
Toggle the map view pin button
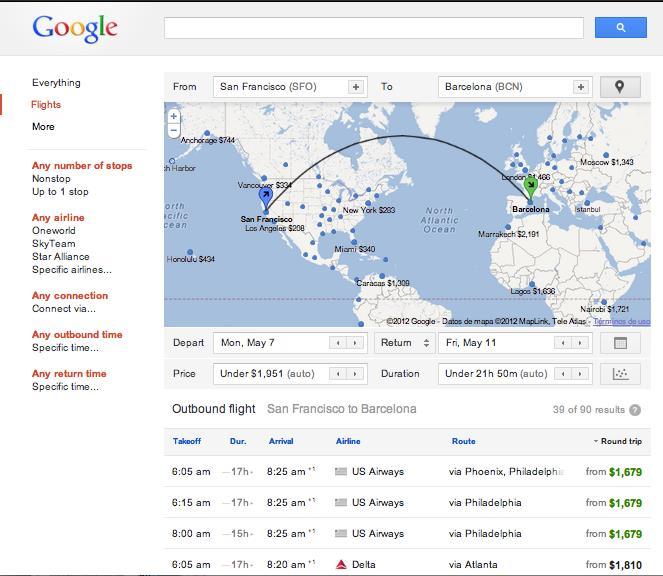point(620,87)
